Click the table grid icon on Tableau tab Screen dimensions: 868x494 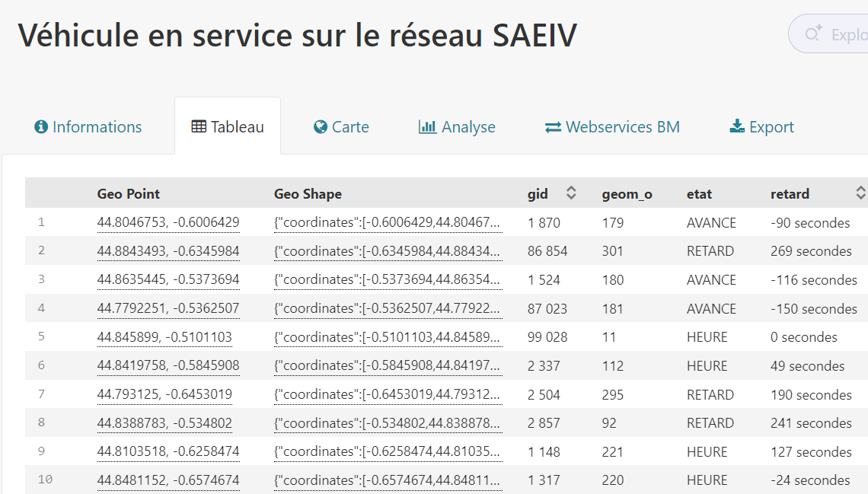click(199, 127)
